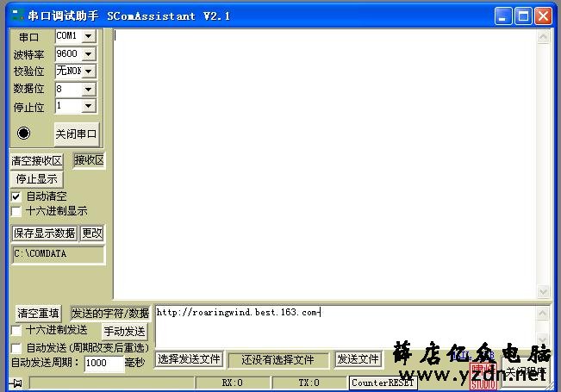Maximize the SComAssistant window

point(523,16)
